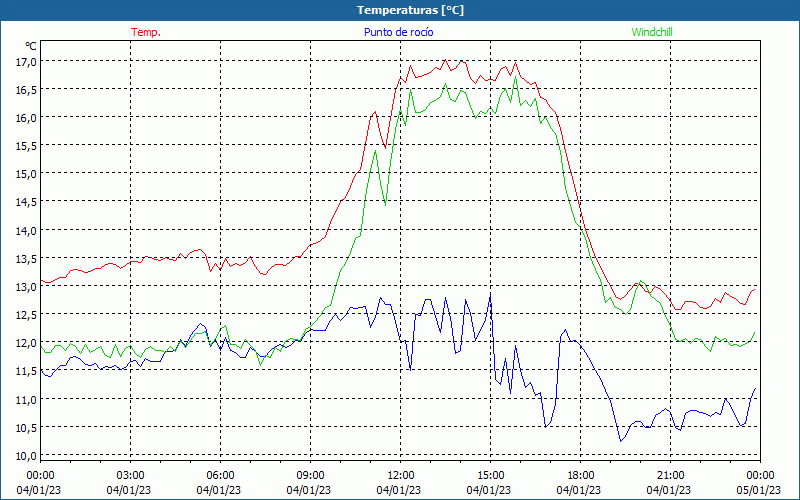Select the green "Windchill" legend label
Viewport: 800px width, 500px height.
(652, 32)
